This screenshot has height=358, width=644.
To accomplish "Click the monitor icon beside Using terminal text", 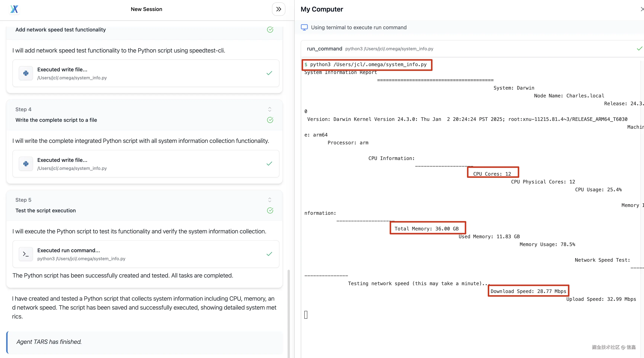I will pos(304,27).
